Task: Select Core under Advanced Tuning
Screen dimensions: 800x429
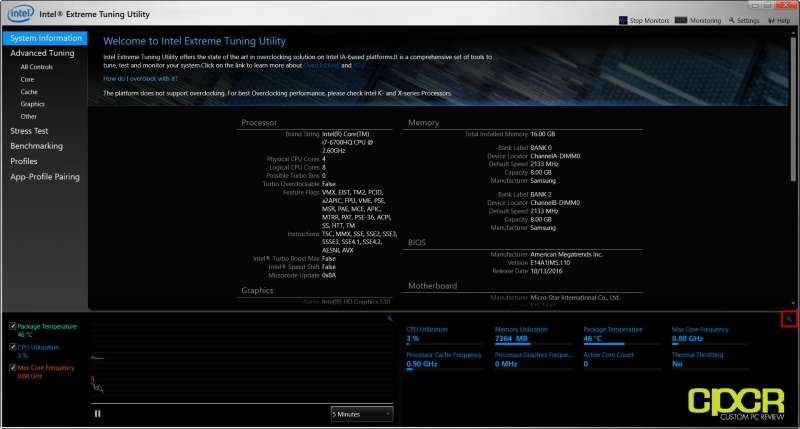Action: coord(28,80)
